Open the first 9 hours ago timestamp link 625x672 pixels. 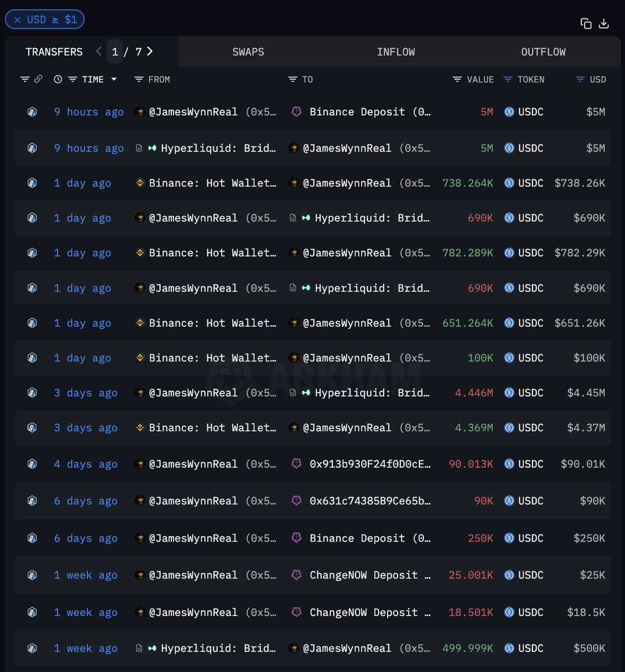[x=89, y=112]
